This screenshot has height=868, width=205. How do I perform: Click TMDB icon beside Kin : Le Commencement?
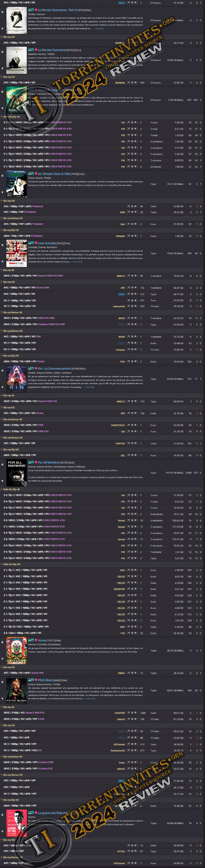[x=31, y=368]
